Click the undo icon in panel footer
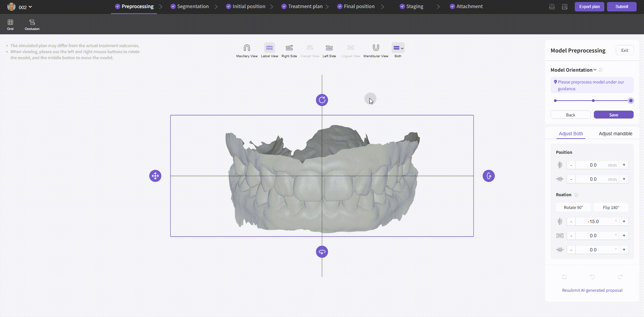 (592, 277)
